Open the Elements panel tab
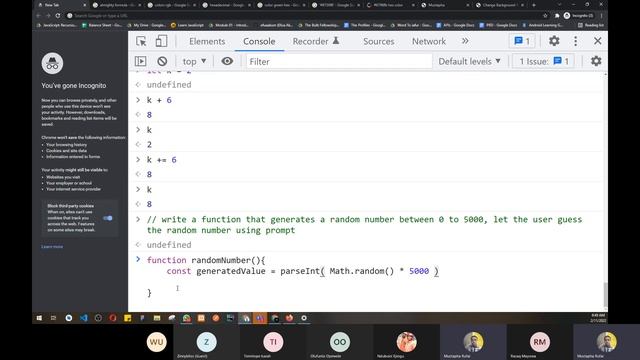 point(207,41)
